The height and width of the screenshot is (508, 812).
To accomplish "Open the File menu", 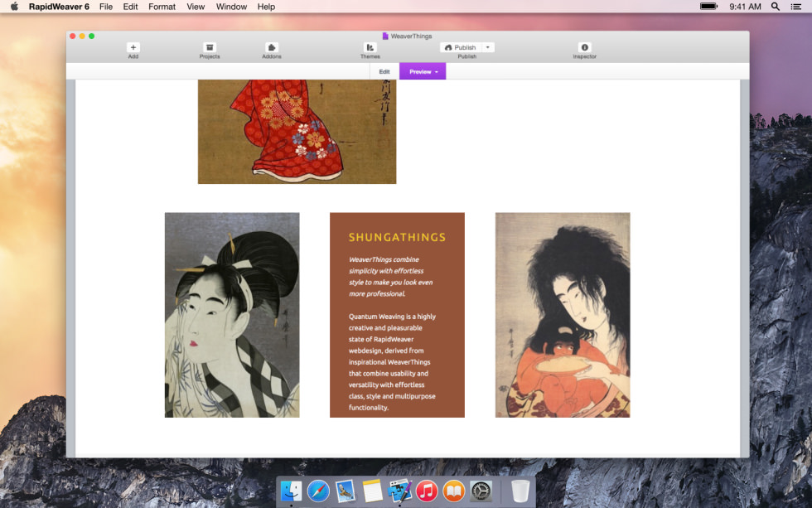I will 106,6.
